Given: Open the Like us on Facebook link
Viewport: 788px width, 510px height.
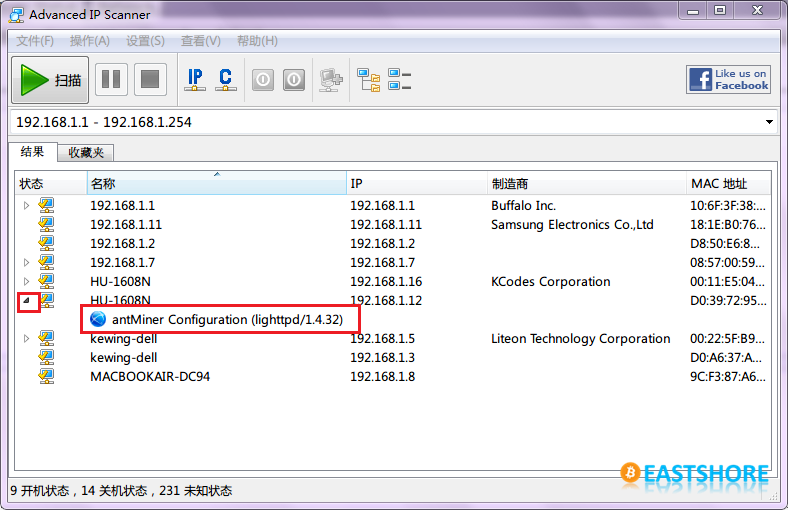Looking at the screenshot, I should click(728, 79).
